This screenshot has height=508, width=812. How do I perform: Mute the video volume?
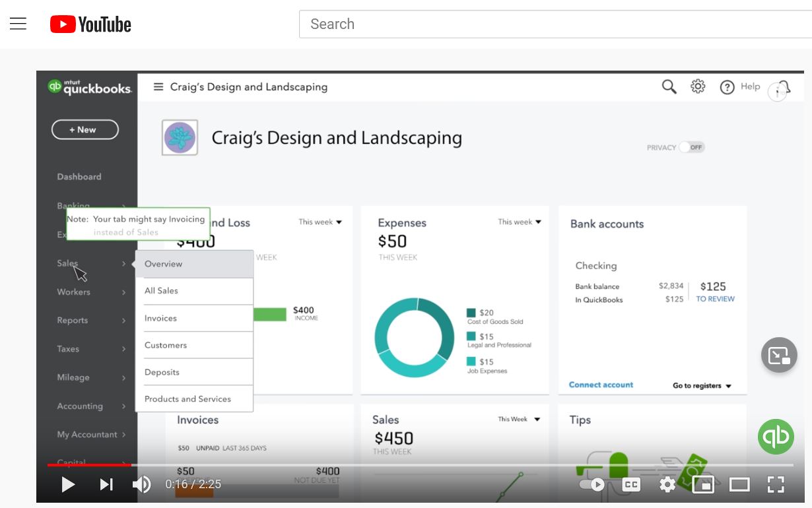[x=141, y=485]
